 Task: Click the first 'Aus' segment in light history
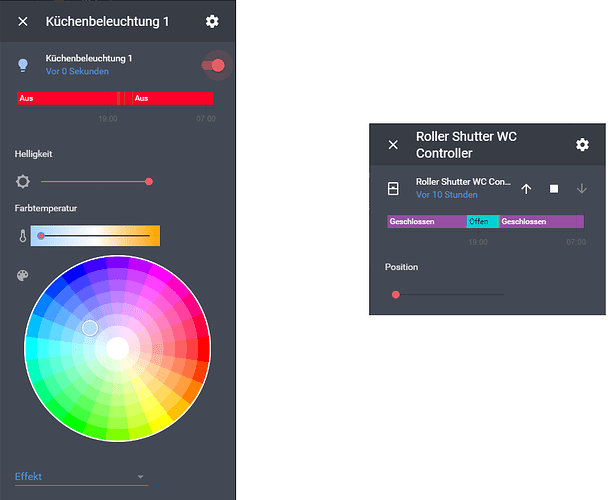[67, 98]
